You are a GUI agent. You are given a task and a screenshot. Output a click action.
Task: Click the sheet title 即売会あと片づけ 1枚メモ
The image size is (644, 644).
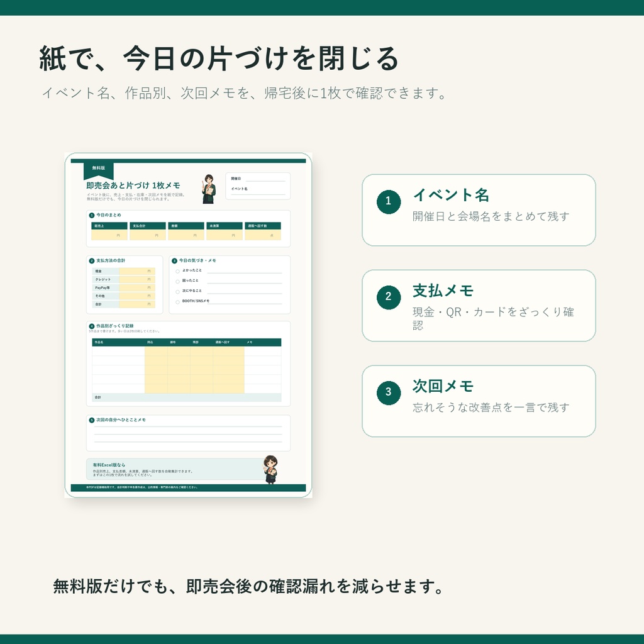tap(133, 186)
